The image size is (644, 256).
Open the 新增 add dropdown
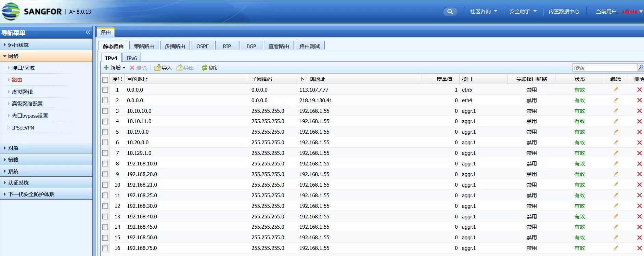(x=115, y=68)
